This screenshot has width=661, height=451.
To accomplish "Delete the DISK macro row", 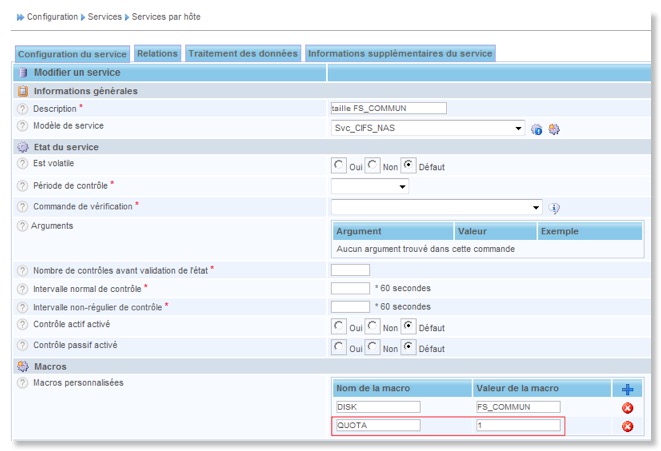I will click(x=627, y=407).
